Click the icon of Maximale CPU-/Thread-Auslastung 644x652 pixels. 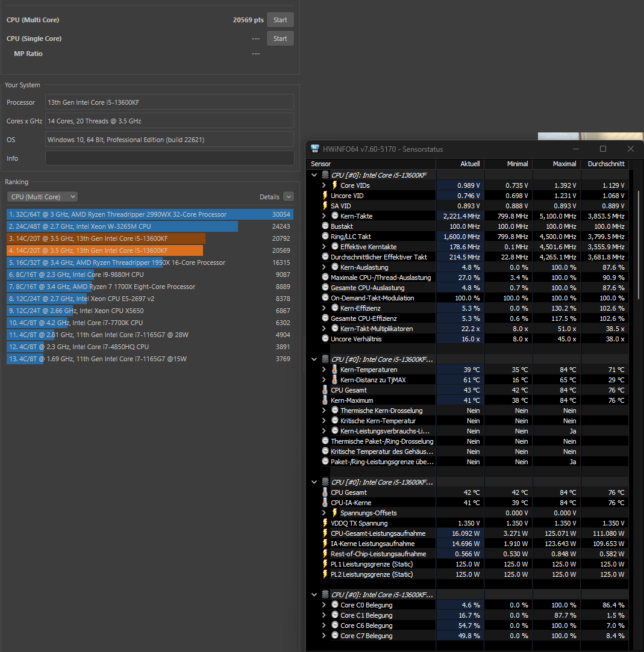point(325,277)
